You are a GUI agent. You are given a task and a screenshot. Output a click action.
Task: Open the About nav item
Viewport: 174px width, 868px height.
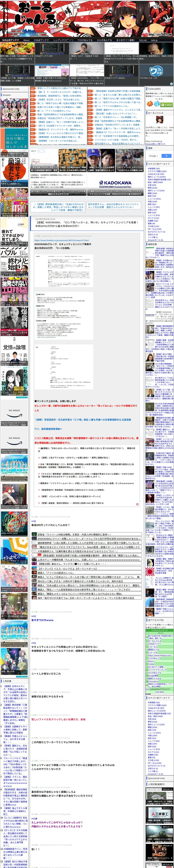click(x=26, y=40)
